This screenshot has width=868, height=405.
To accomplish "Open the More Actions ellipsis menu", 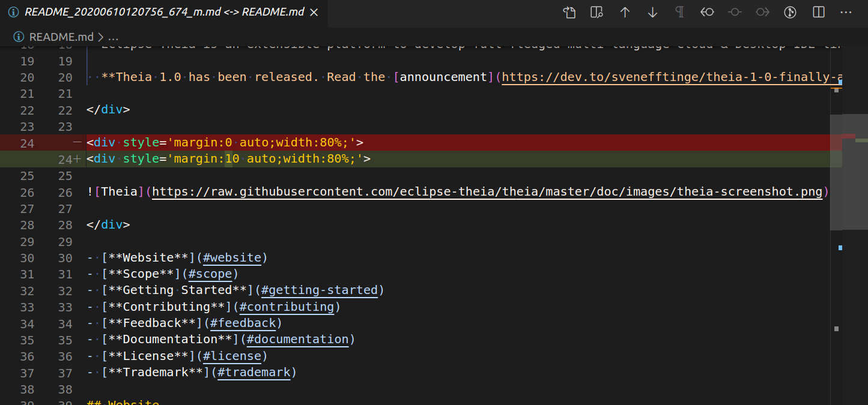I will coord(846,12).
